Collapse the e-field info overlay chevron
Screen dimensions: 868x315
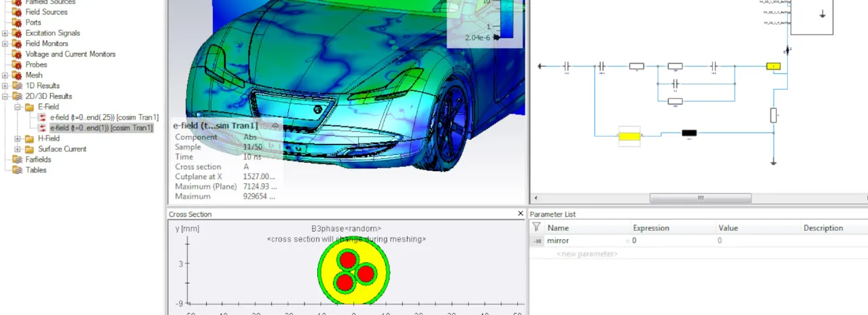pos(275,126)
